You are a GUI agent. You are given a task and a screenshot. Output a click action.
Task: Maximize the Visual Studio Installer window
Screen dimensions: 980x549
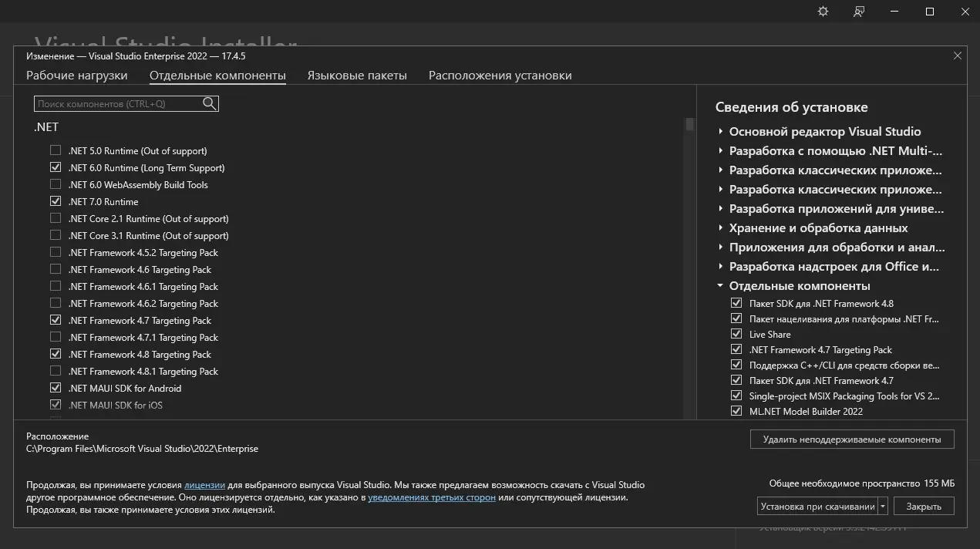coord(930,12)
